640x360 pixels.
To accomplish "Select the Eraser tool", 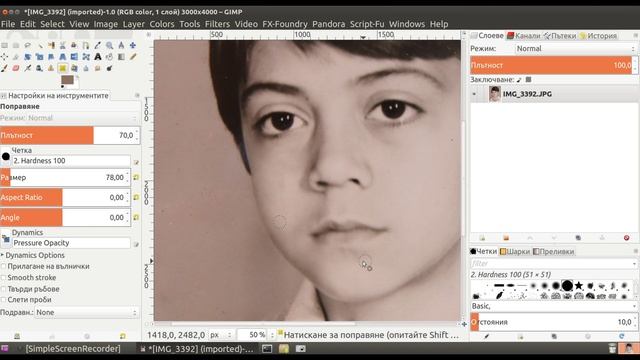I will (x=16, y=68).
